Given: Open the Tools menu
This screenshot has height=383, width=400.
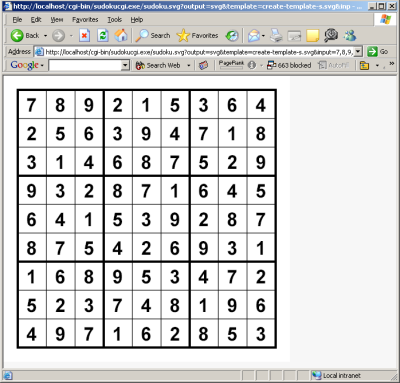Looking at the screenshot, I should pos(114,20).
